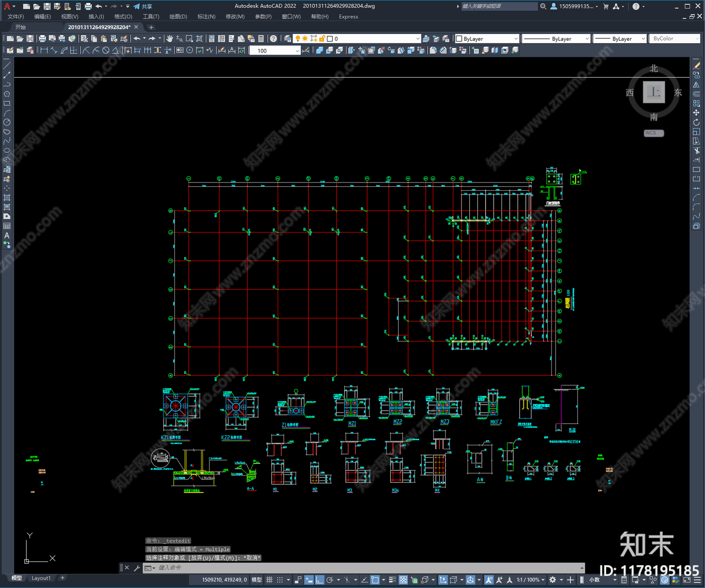
Task: Toggle Polar tracking in the status bar
Action: (330, 580)
